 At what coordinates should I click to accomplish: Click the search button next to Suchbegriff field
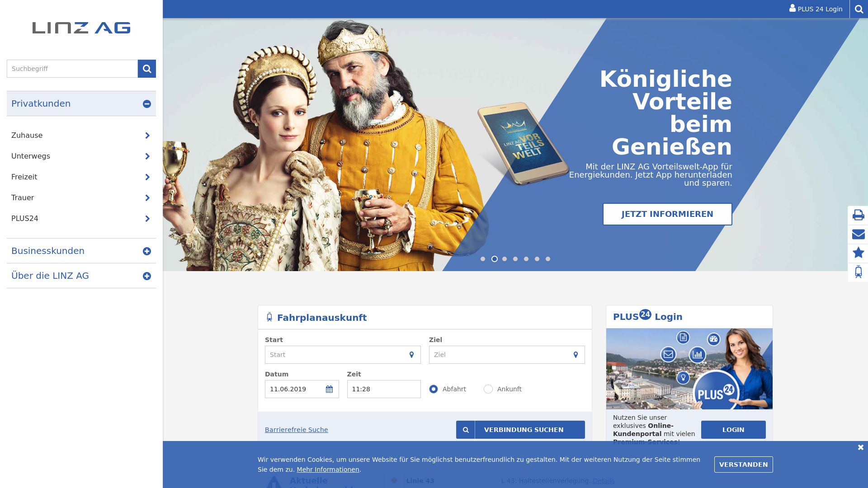click(x=147, y=69)
